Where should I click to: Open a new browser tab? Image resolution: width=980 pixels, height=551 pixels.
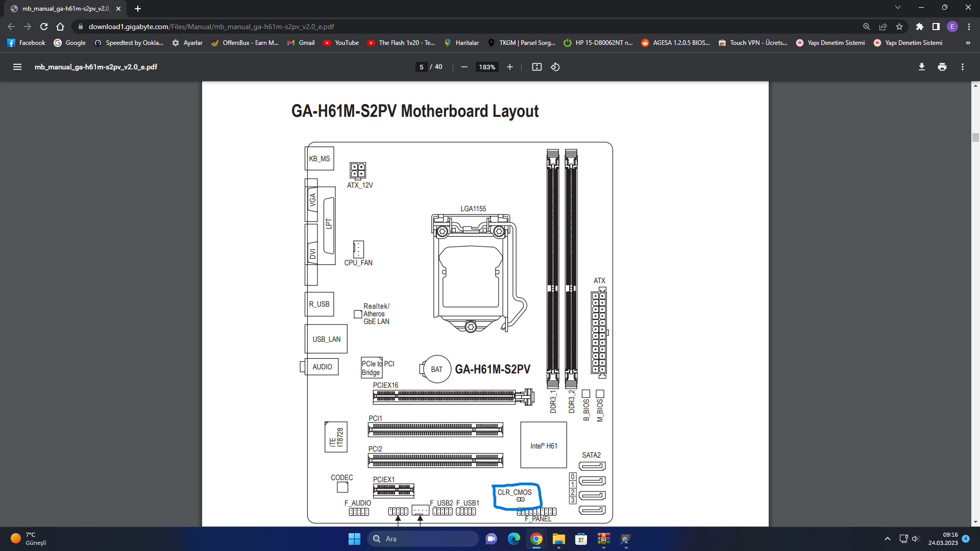click(x=138, y=9)
